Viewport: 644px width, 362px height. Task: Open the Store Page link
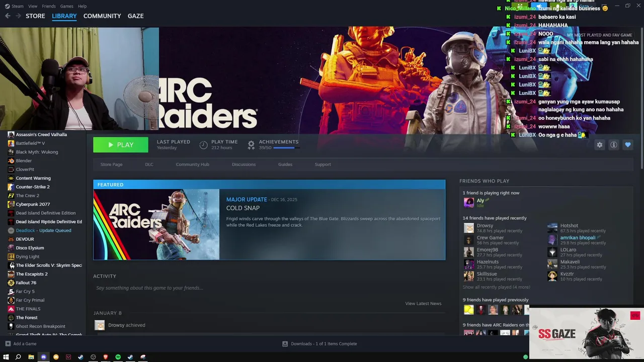[x=111, y=164]
